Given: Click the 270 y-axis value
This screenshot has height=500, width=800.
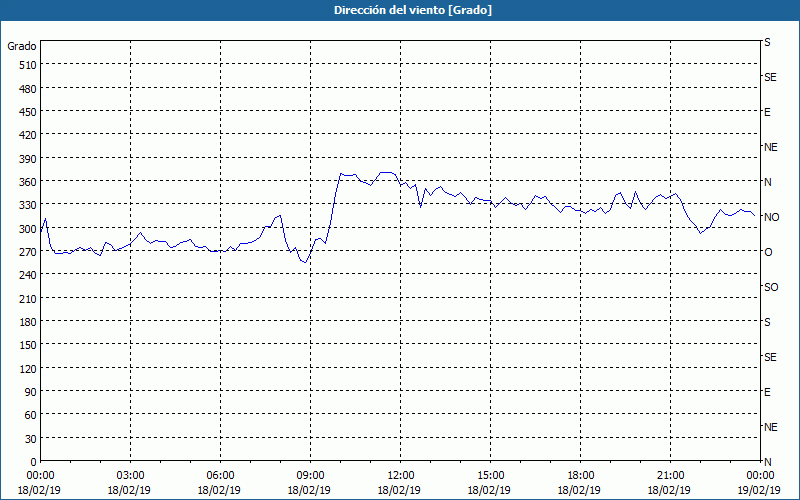Looking at the screenshot, I should point(28,252).
